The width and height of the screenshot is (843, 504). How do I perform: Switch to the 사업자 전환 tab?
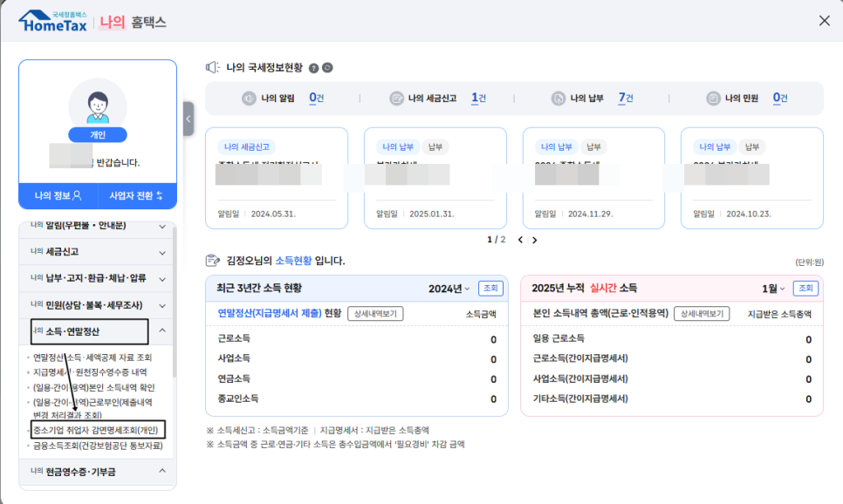click(137, 195)
